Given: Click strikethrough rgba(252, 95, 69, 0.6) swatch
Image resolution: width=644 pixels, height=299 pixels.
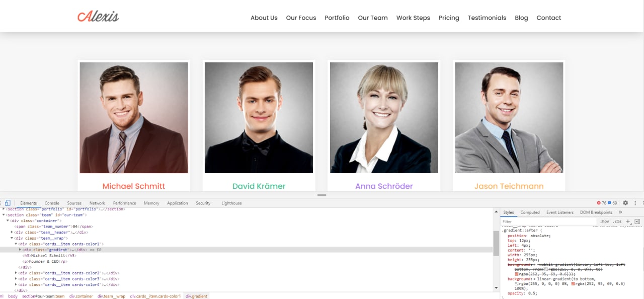Looking at the screenshot, I should point(517,274).
